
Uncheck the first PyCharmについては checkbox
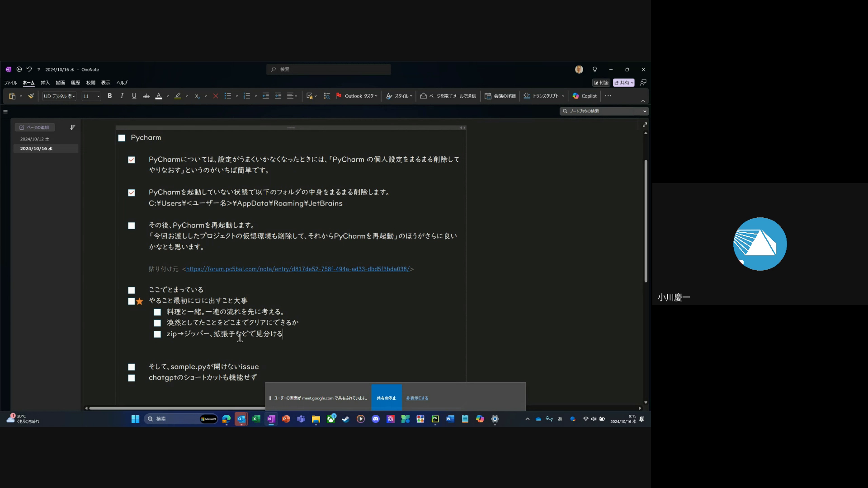132,160
